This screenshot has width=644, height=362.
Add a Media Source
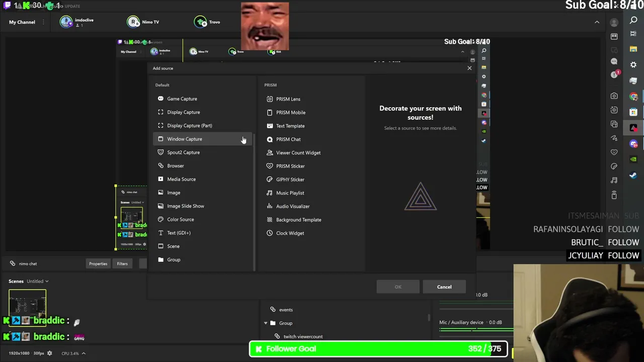[203, 179]
